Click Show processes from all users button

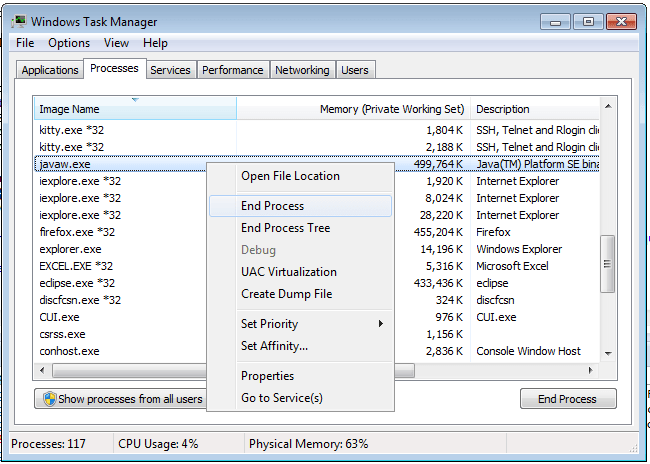pyautogui.click(x=120, y=399)
